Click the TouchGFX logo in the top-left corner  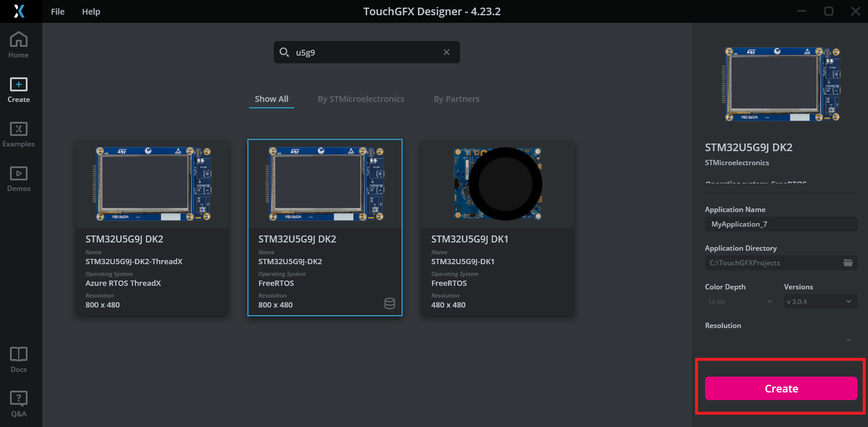click(x=21, y=11)
